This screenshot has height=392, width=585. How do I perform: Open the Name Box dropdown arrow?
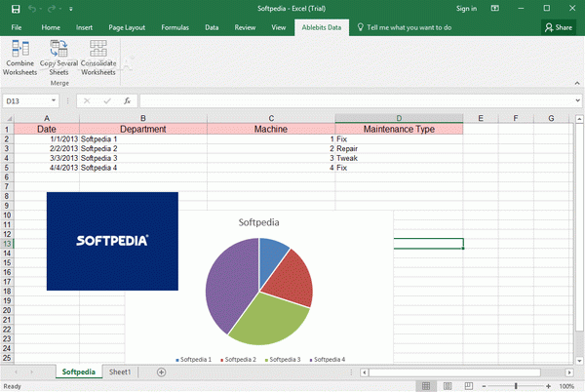54,100
